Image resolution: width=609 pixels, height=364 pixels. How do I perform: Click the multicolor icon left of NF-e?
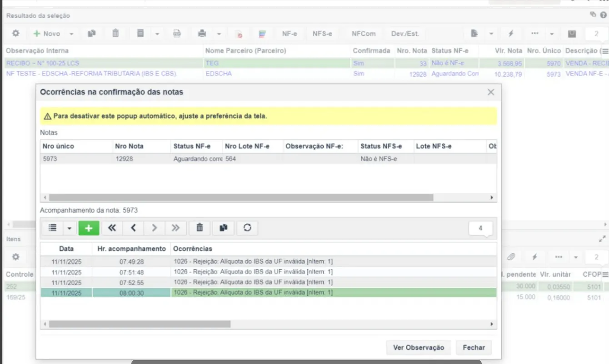click(262, 34)
